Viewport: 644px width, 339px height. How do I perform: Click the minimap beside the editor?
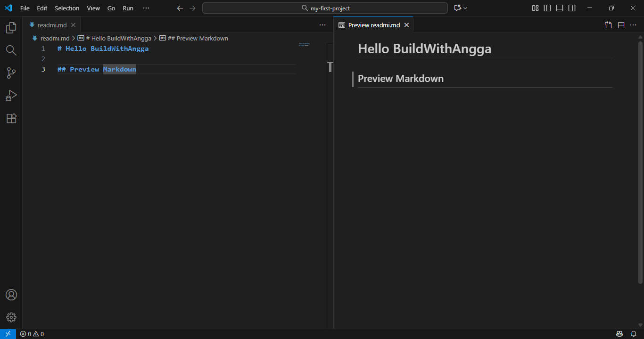[x=304, y=45]
